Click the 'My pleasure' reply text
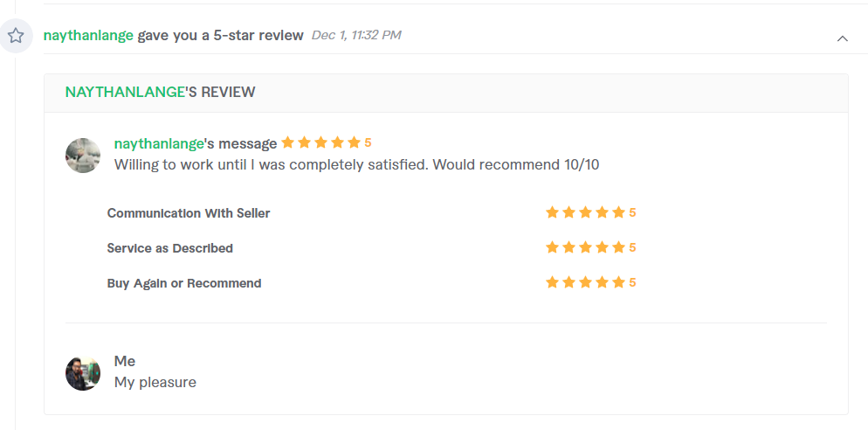The image size is (868, 430). tap(155, 382)
